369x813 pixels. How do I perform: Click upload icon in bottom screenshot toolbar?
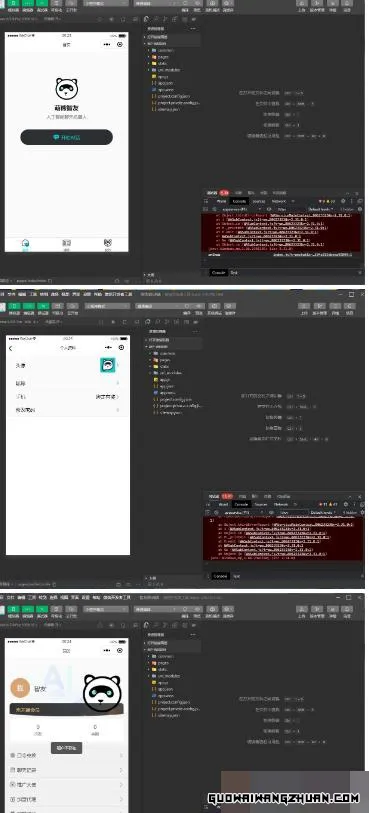tap(303, 609)
